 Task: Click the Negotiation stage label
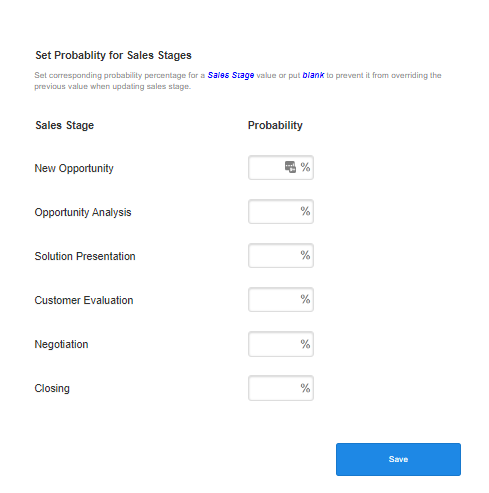[x=61, y=344]
